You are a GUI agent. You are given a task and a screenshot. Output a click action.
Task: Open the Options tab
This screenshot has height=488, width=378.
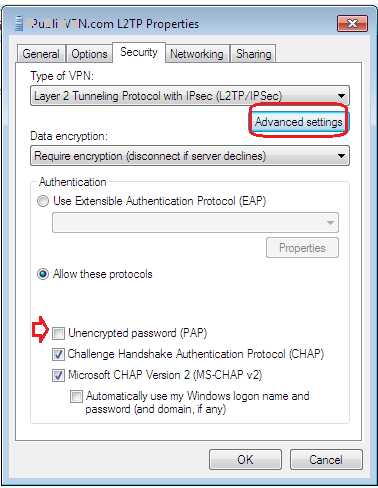89,54
